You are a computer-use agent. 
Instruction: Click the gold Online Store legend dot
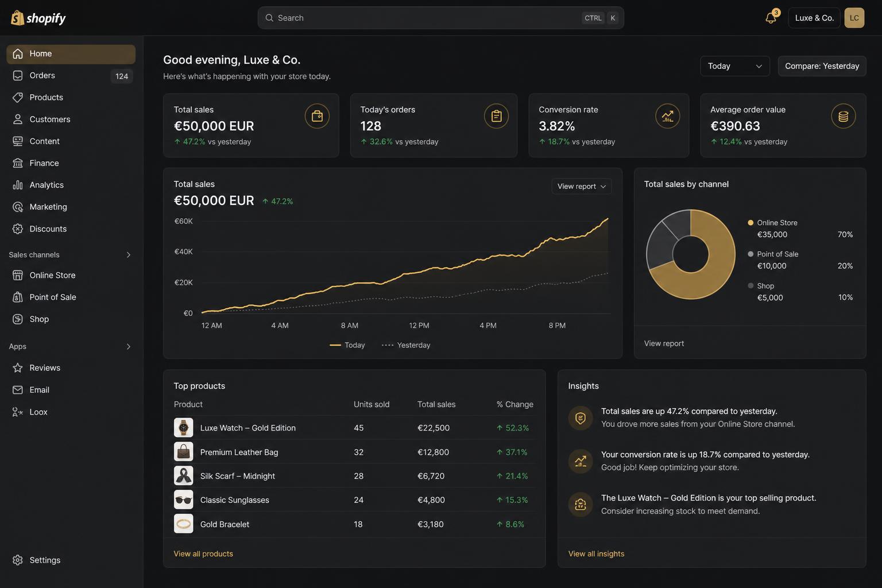[x=751, y=223]
